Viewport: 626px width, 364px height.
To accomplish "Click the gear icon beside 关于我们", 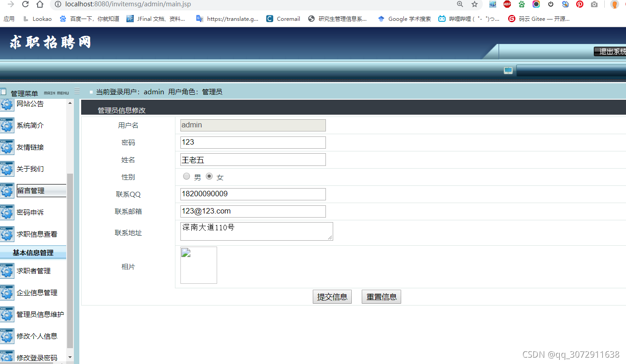I will point(7,169).
